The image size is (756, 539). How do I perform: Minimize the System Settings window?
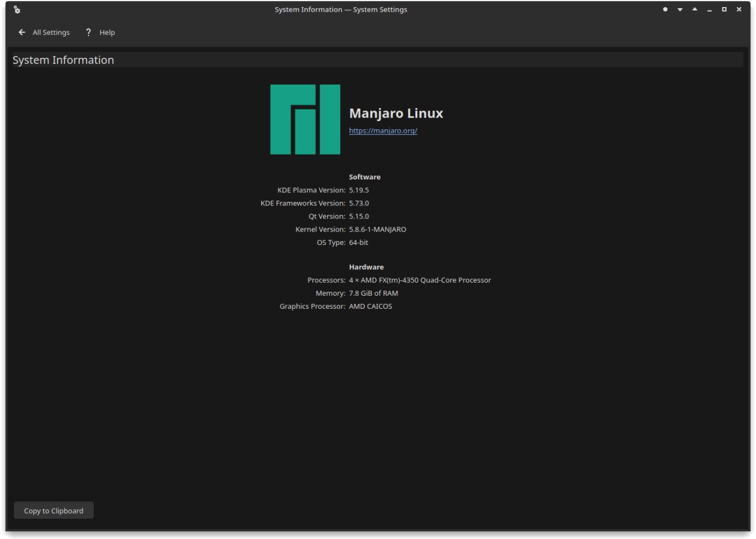click(709, 10)
